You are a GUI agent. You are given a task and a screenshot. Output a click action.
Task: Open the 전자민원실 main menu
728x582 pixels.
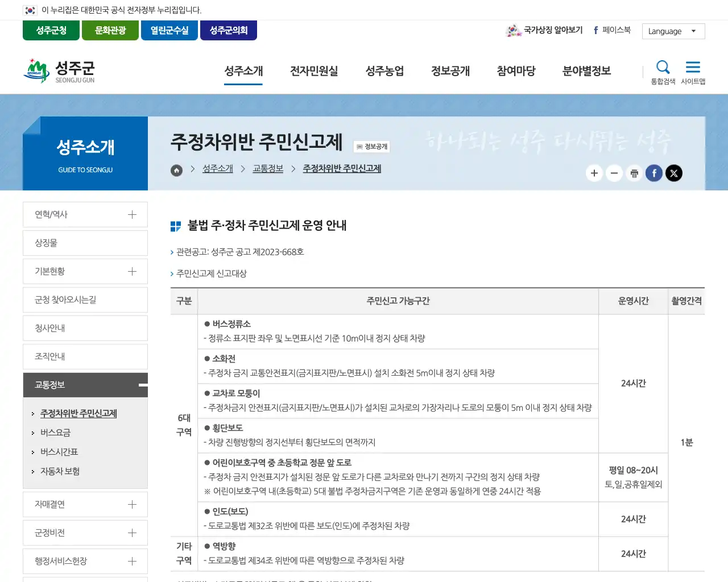[x=314, y=71]
